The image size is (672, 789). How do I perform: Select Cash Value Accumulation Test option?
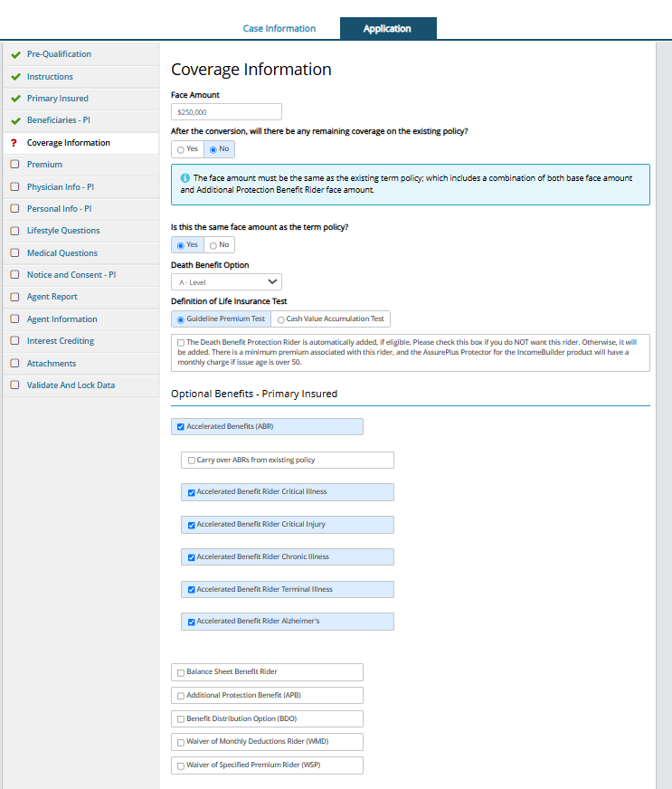[281, 319]
